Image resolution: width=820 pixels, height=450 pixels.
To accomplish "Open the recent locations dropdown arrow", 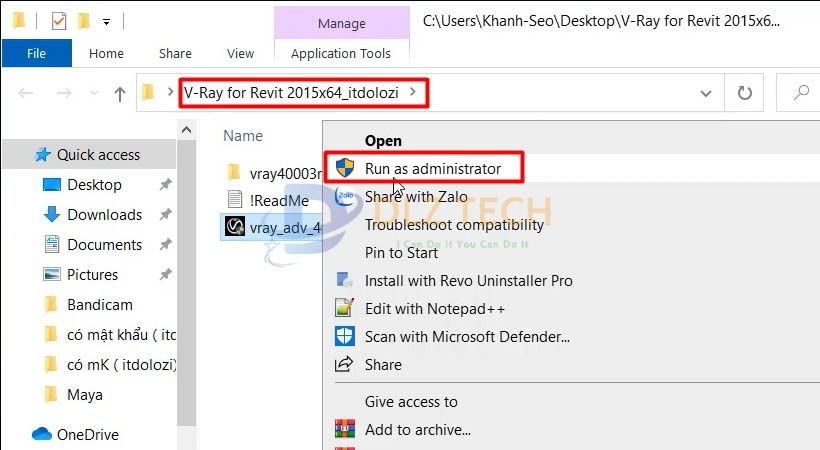I will pos(94,93).
